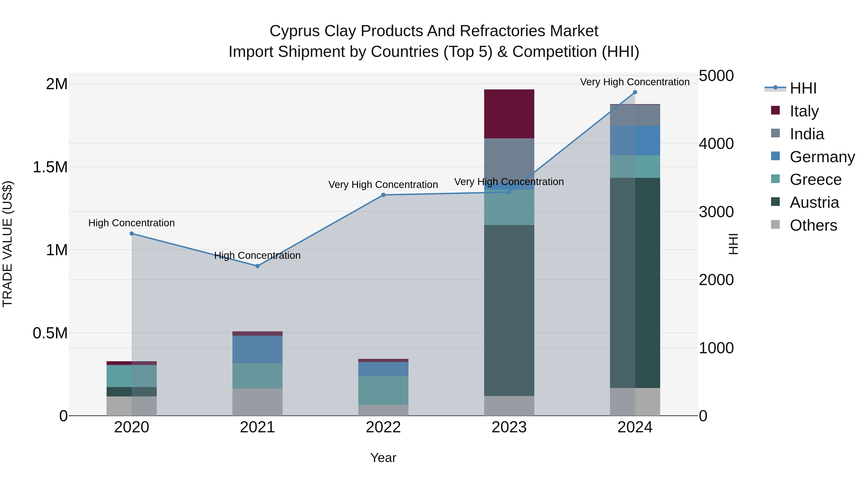The height and width of the screenshot is (488, 868).
Task: Click the HHI data point for 2021
Action: pos(258,266)
